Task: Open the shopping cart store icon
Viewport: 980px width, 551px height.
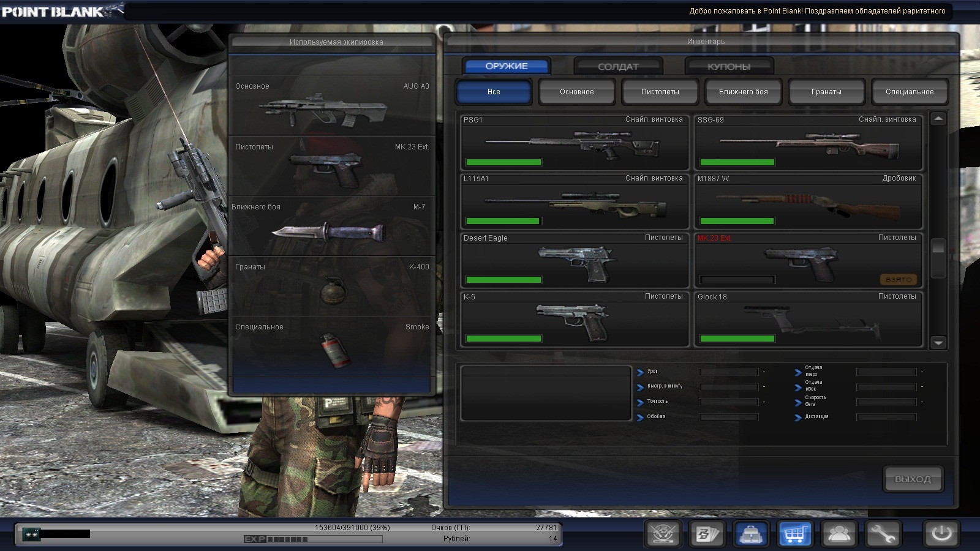Action: pyautogui.click(x=794, y=534)
